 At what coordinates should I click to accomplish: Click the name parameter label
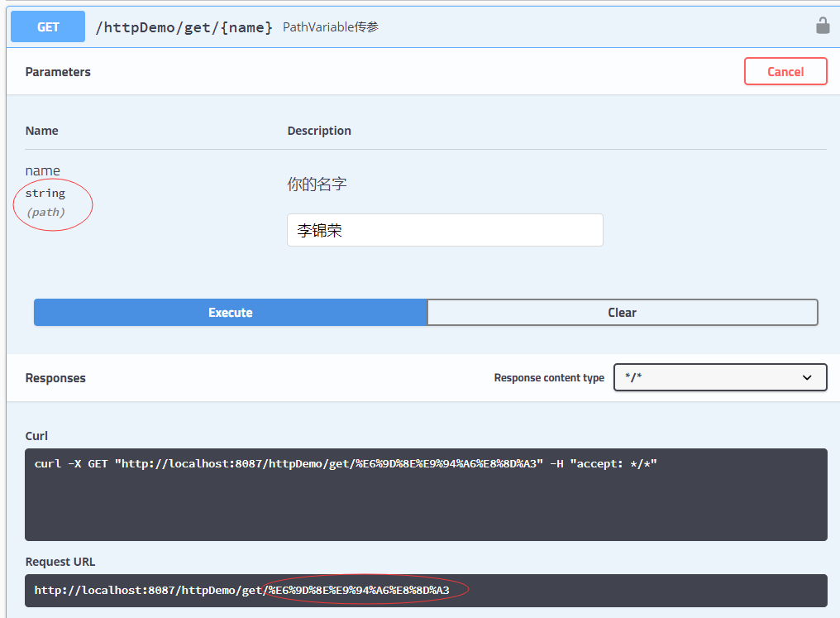pos(42,170)
